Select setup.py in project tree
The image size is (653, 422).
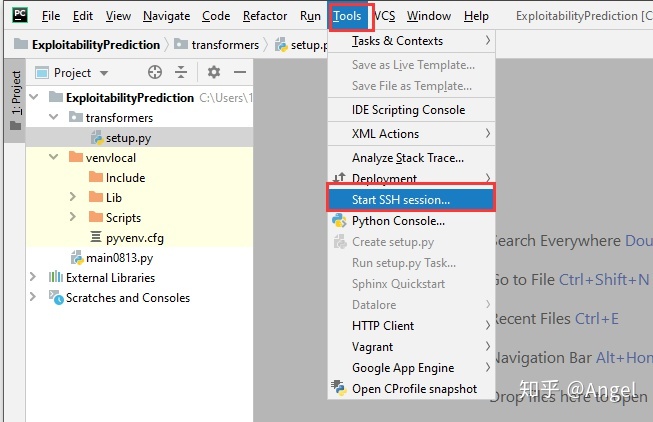tap(140, 137)
